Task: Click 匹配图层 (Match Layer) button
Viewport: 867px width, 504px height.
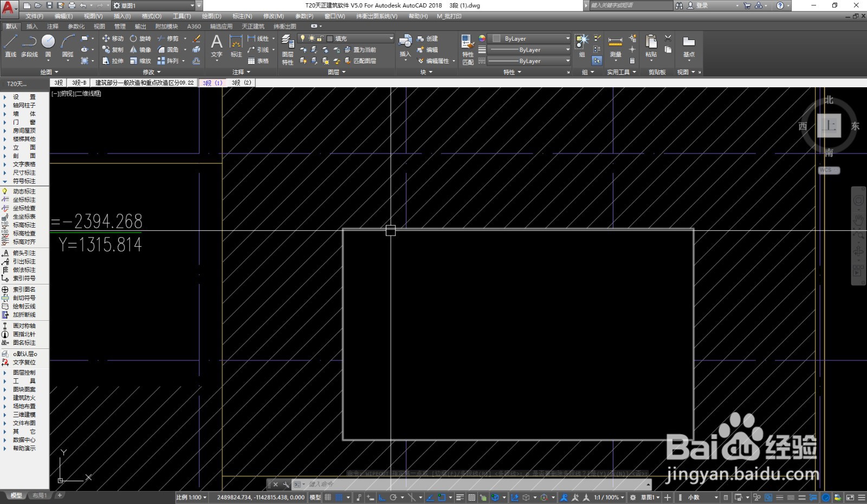Action: click(x=360, y=61)
